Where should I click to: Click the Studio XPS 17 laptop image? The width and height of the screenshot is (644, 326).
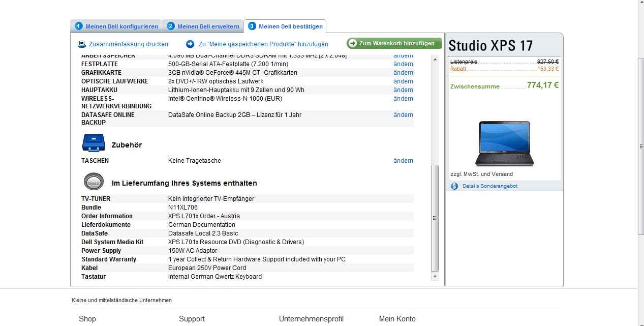[x=504, y=144]
